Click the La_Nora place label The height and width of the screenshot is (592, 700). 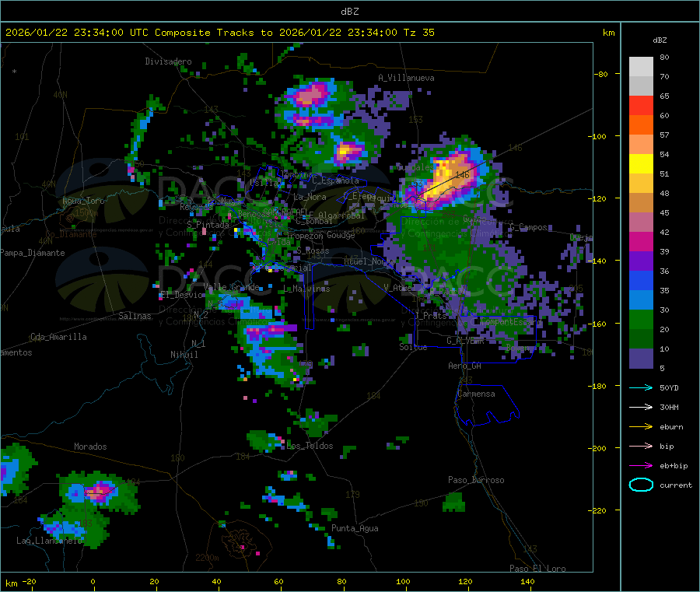(310, 197)
